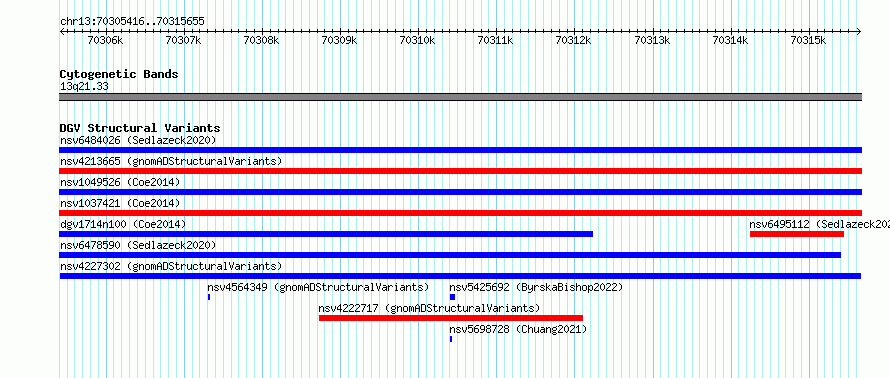890x378 pixels.
Task: Click the nsv1037421 (Coe2014) label
Action: (120, 203)
